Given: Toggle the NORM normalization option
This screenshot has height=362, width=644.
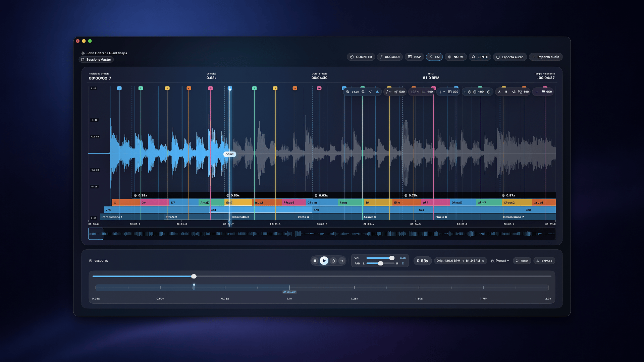Looking at the screenshot, I should pos(455,57).
